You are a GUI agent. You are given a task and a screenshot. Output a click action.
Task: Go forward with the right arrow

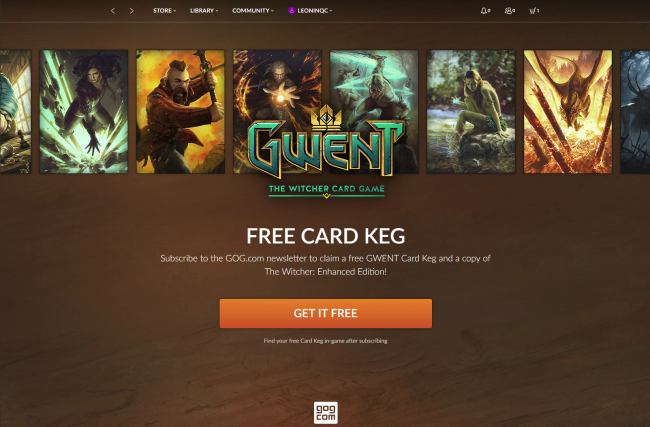click(131, 11)
